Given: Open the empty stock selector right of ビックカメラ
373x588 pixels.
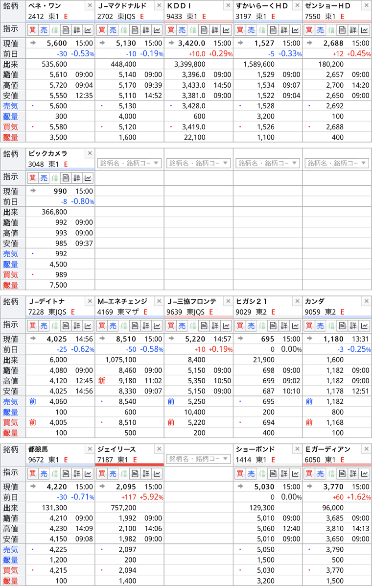Looking at the screenshot, I should (130, 163).
